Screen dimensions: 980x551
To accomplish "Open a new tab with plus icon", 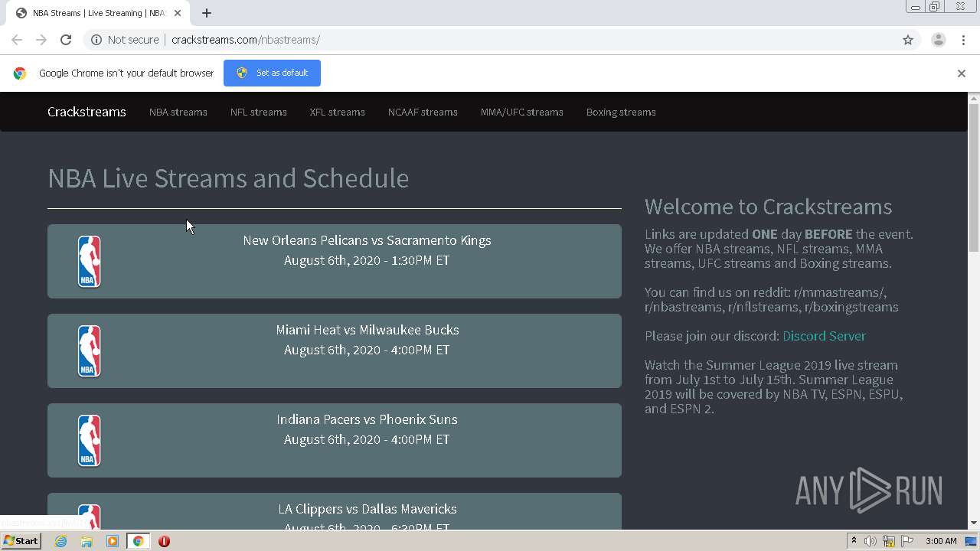I will [207, 13].
